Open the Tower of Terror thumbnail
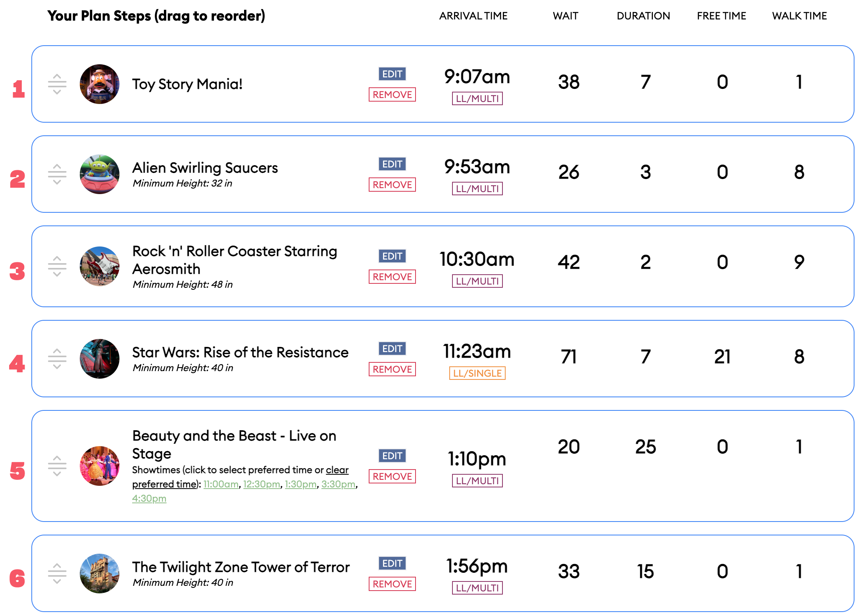 (x=100, y=574)
